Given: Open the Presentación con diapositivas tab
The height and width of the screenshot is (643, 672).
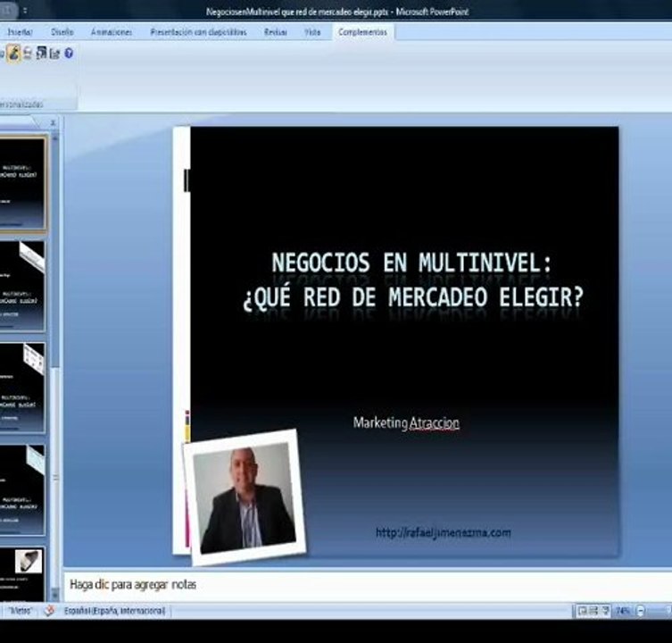Looking at the screenshot, I should (x=198, y=32).
